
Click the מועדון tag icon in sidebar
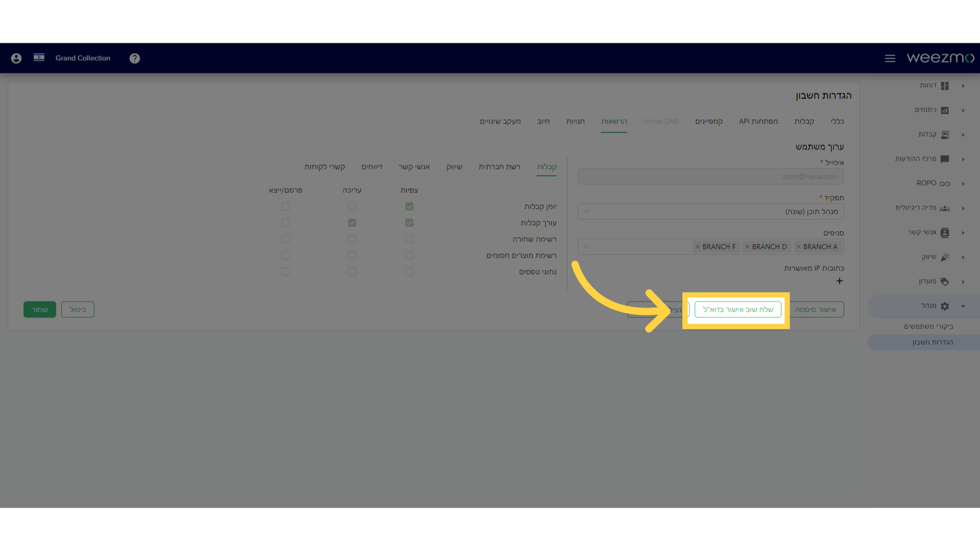pos(945,282)
